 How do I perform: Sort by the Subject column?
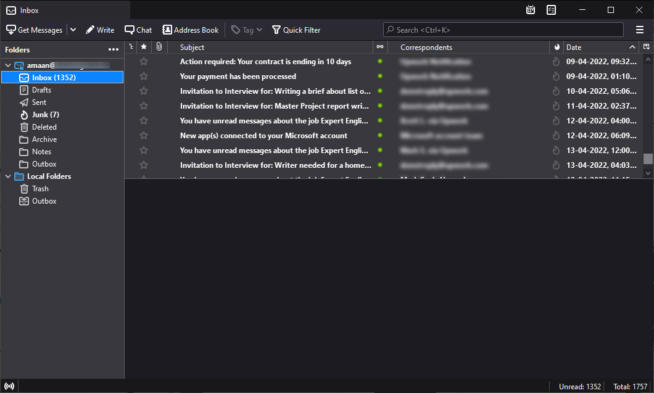click(270, 47)
